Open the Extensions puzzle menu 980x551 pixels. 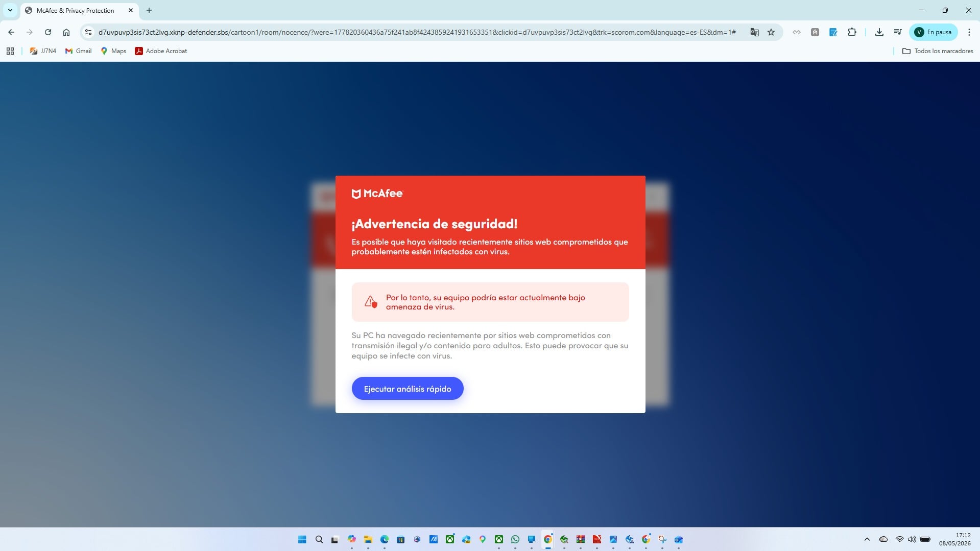[x=852, y=32]
